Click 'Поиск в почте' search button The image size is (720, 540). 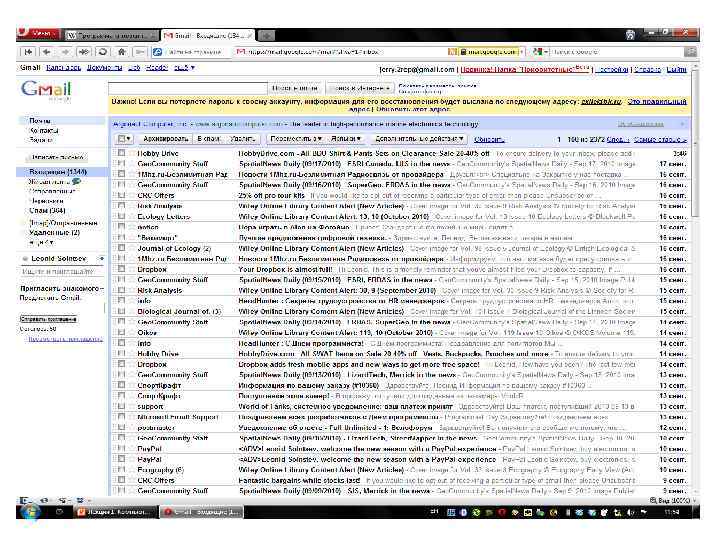294,88
